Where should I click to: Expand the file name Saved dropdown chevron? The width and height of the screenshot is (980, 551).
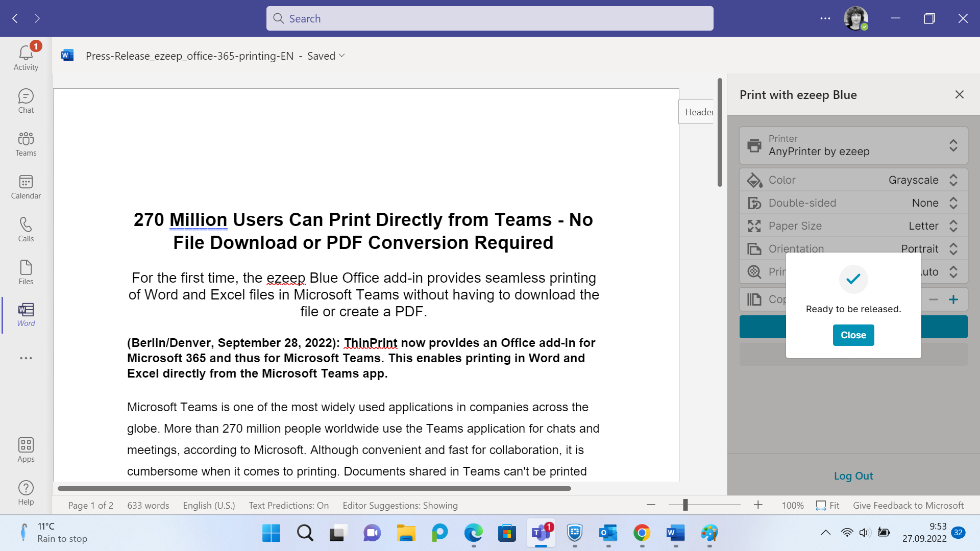(x=342, y=56)
